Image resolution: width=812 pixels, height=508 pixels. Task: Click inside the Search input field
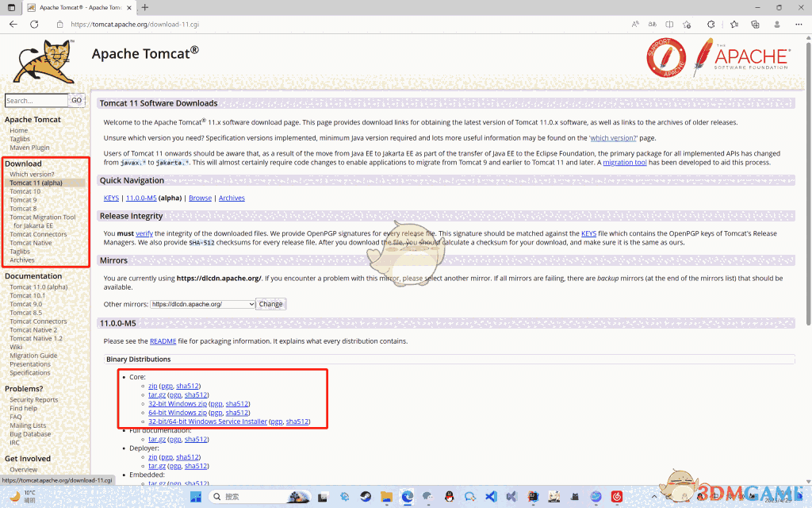click(x=35, y=99)
